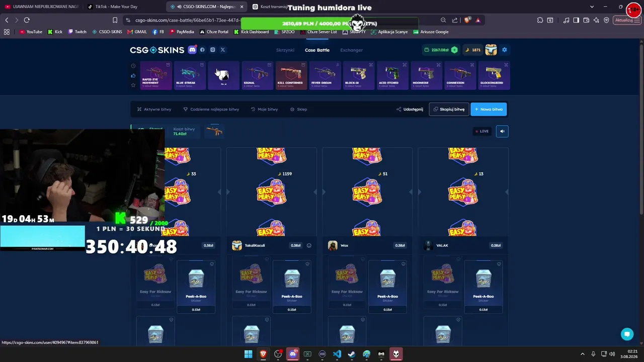Open Codzienne najlepsze bitwy

pyautogui.click(x=211, y=109)
